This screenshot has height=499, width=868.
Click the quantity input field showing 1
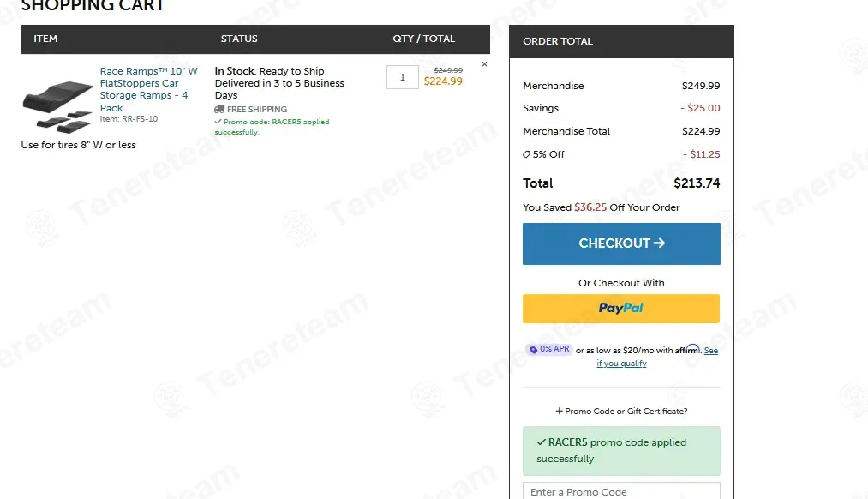tap(403, 77)
